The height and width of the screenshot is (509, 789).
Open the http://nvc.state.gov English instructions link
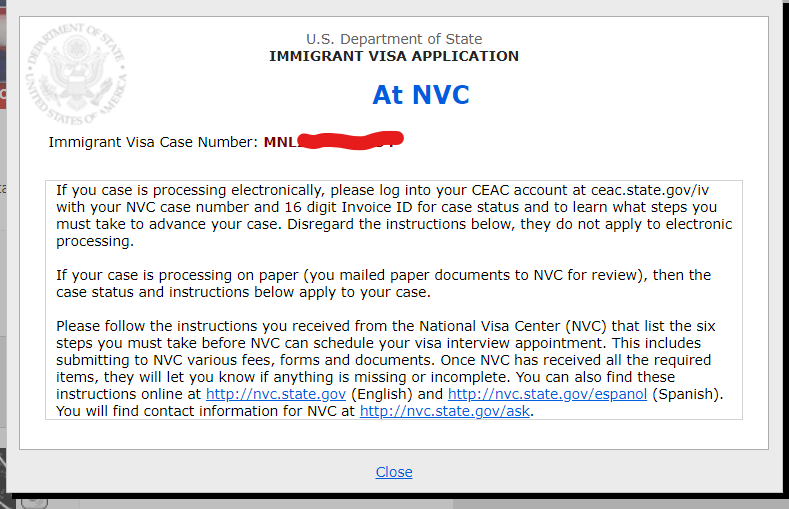pyautogui.click(x=276, y=394)
